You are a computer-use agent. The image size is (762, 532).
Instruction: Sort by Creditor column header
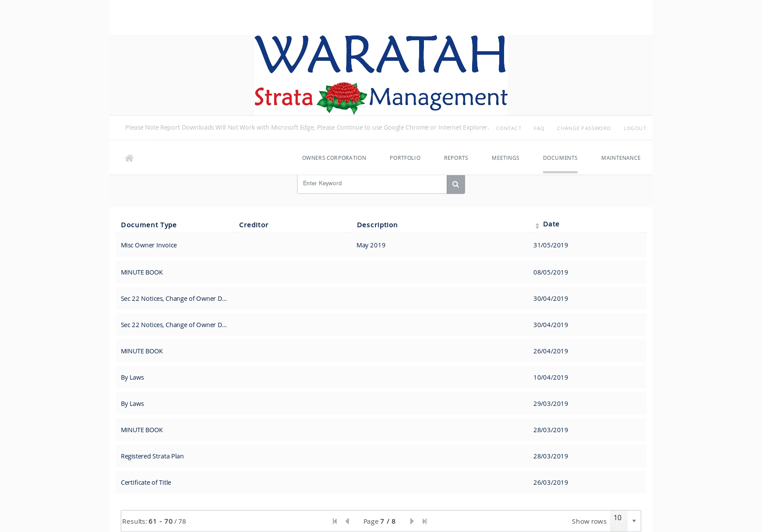pos(254,225)
